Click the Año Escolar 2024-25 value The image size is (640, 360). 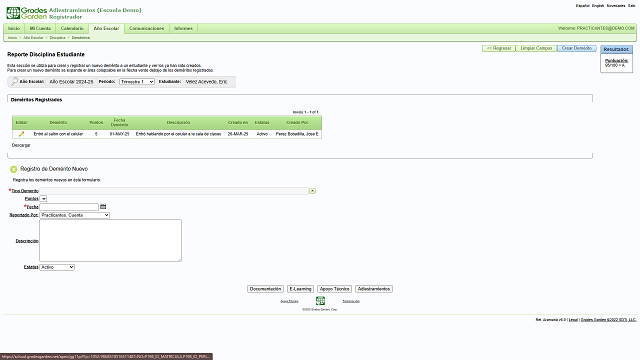(71, 82)
